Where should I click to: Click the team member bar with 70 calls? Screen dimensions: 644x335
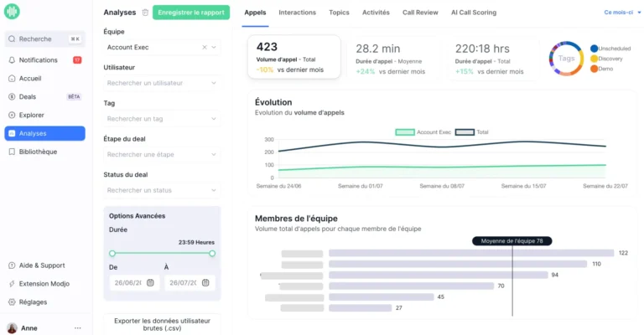pyautogui.click(x=411, y=286)
